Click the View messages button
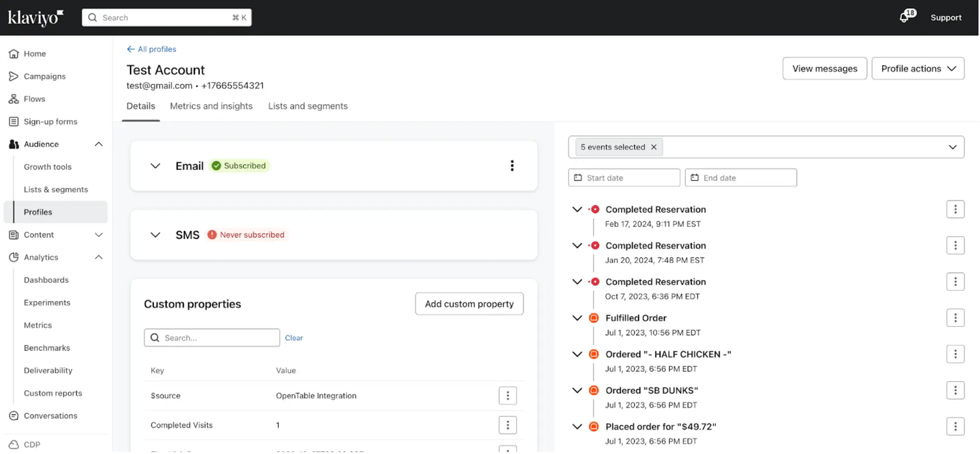Screen dimensions: 980x454 (824, 69)
